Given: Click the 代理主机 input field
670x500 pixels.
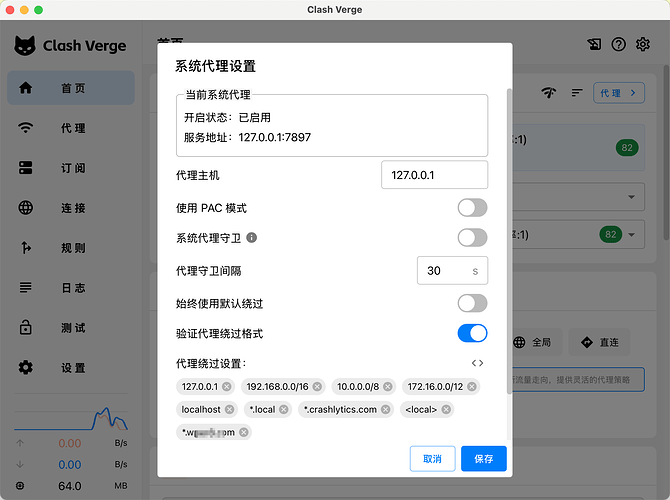Looking at the screenshot, I should click(434, 175).
